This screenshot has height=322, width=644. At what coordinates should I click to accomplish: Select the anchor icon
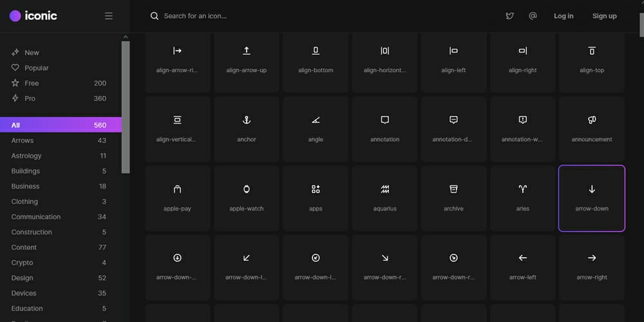247,129
